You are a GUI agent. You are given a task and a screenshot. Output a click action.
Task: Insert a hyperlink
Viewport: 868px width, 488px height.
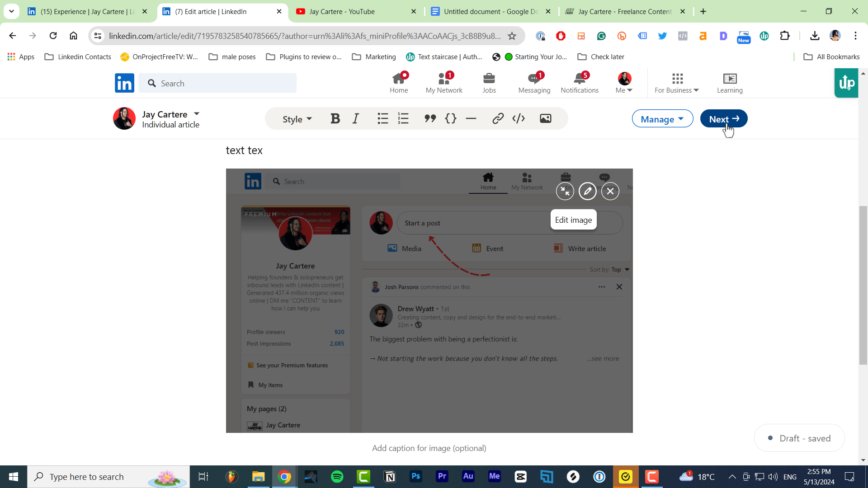click(x=498, y=118)
